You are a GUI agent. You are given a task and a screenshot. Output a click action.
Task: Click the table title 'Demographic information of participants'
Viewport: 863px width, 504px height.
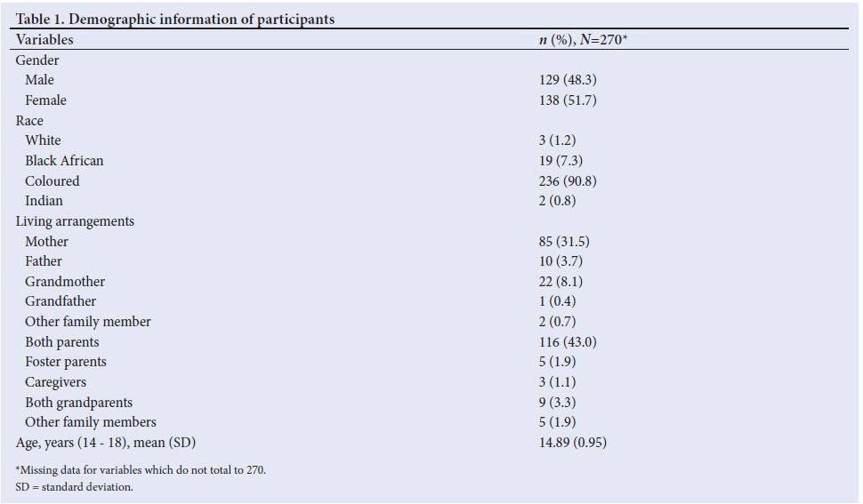[175, 19]
